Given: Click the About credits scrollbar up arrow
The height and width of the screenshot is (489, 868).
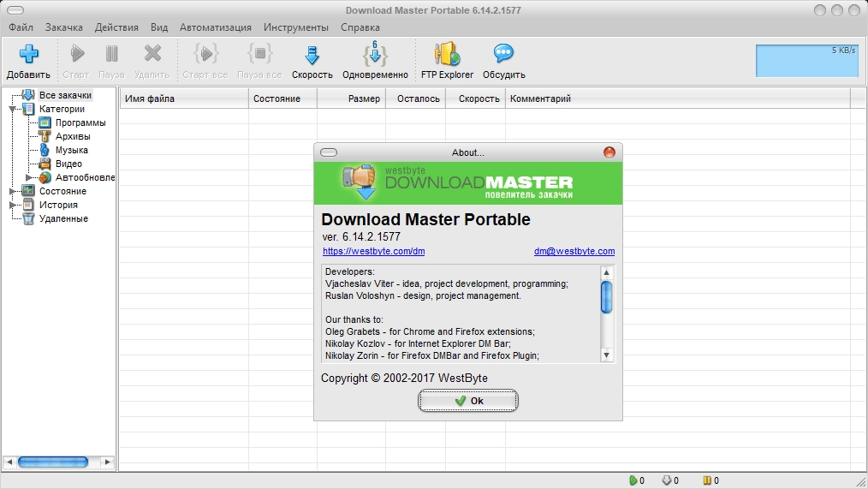Looking at the screenshot, I should click(x=607, y=272).
